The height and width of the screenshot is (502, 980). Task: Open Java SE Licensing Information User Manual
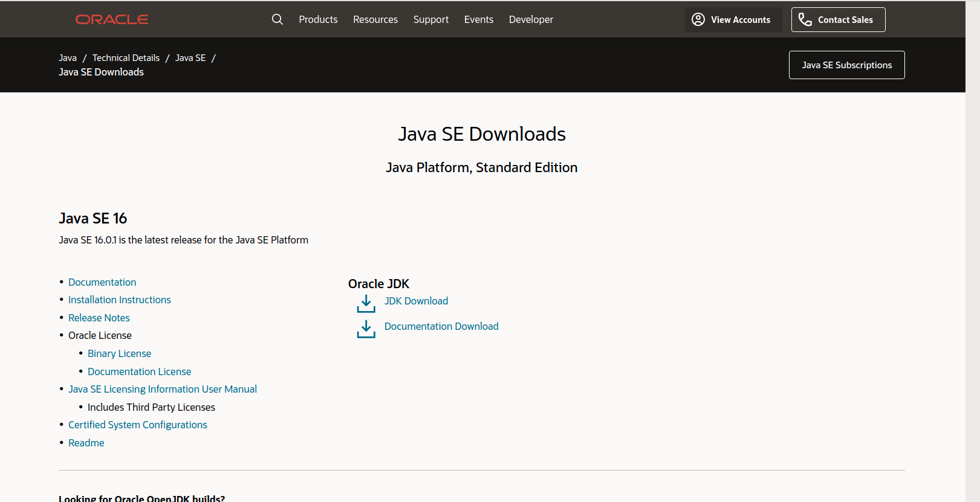163,389
